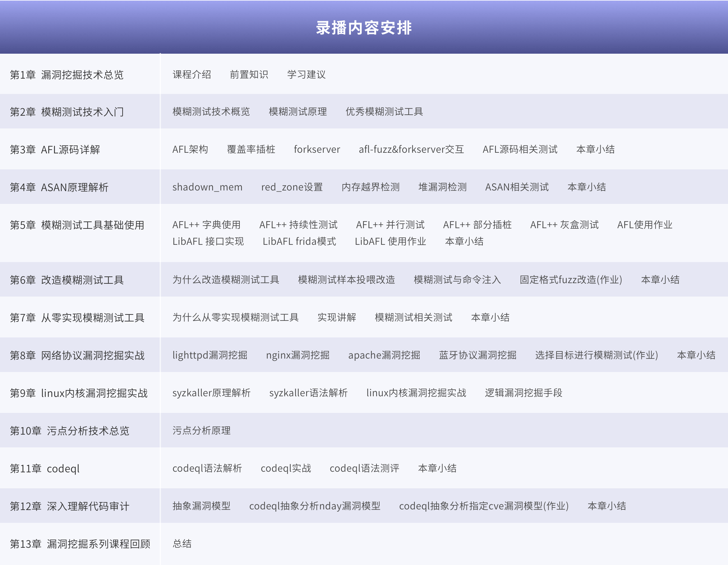Image resolution: width=728 pixels, height=565 pixels.
Task: Open 模糊测试与命令注入 lesson
Action: click(x=457, y=280)
